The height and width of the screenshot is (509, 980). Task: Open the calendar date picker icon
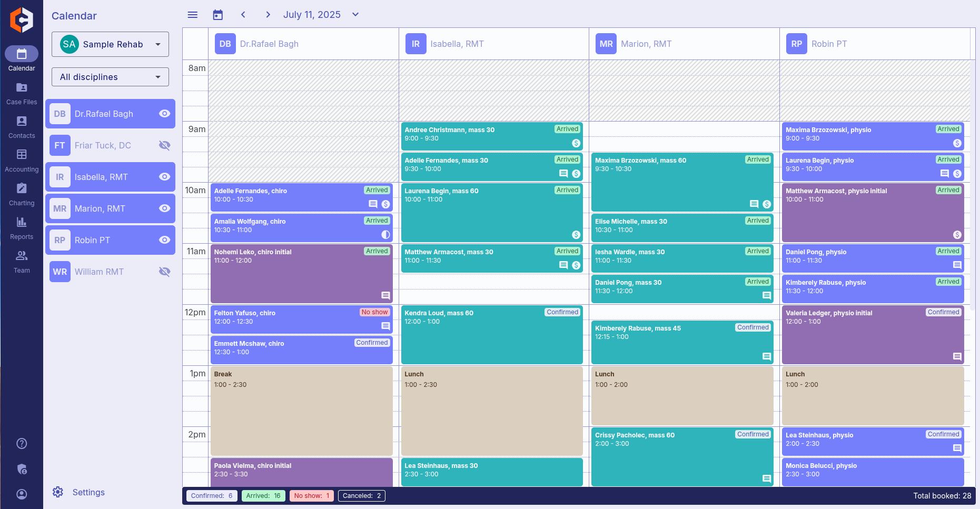218,15
